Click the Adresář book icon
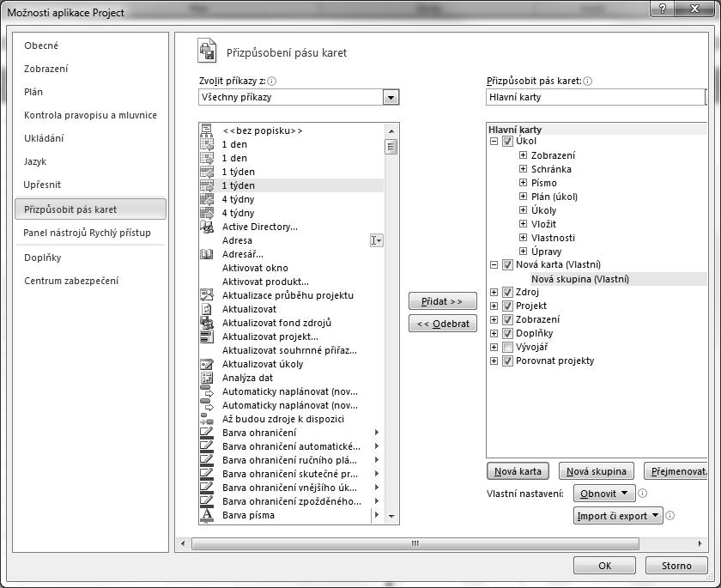This screenshot has width=721, height=588. (x=207, y=254)
